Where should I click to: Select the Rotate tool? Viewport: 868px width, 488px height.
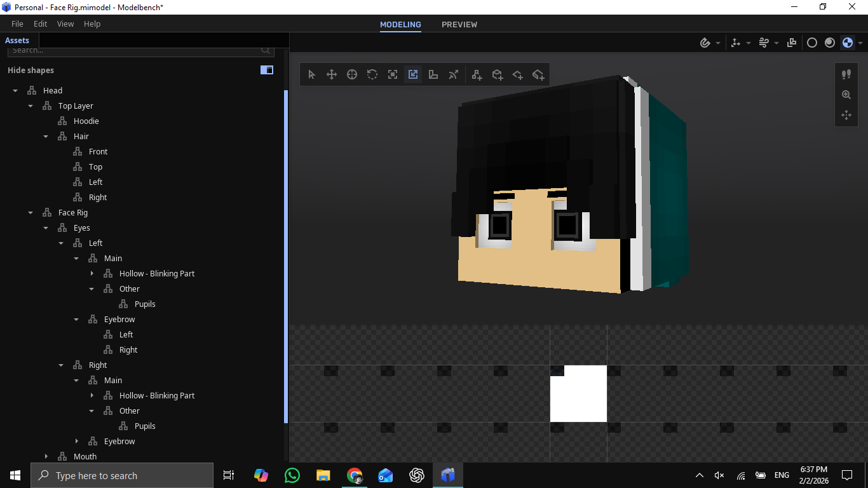(372, 74)
